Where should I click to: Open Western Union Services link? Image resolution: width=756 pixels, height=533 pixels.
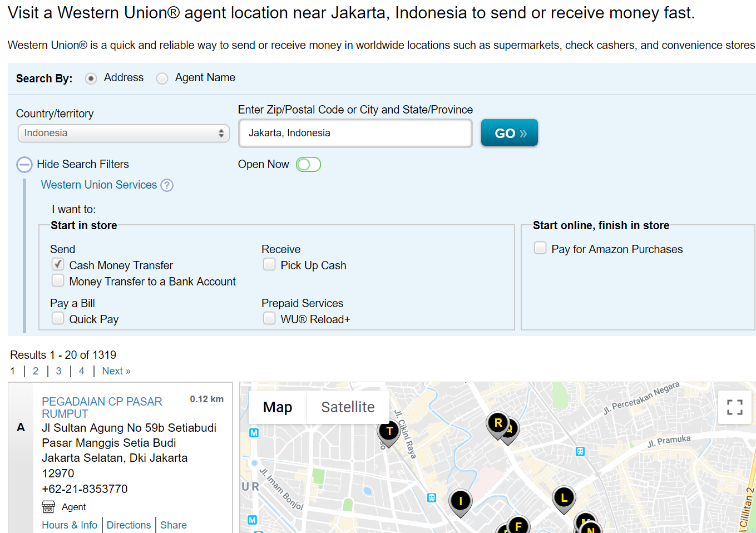pos(99,185)
